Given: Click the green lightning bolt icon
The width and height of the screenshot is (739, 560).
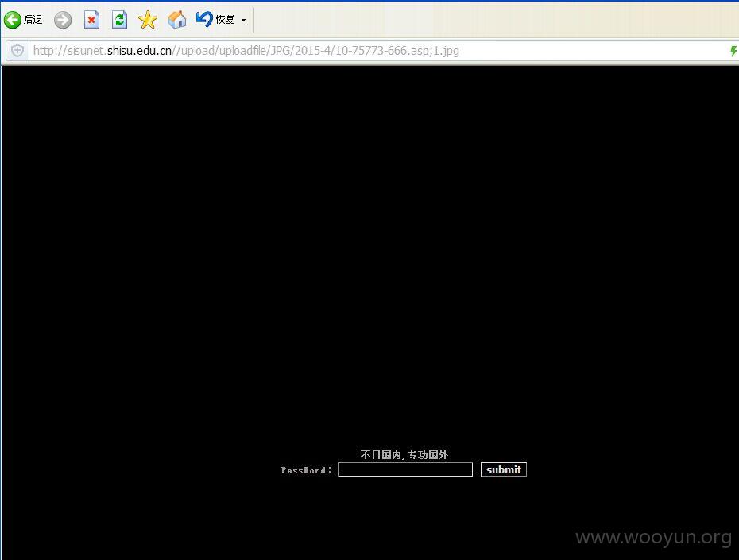Looking at the screenshot, I should coord(733,51).
